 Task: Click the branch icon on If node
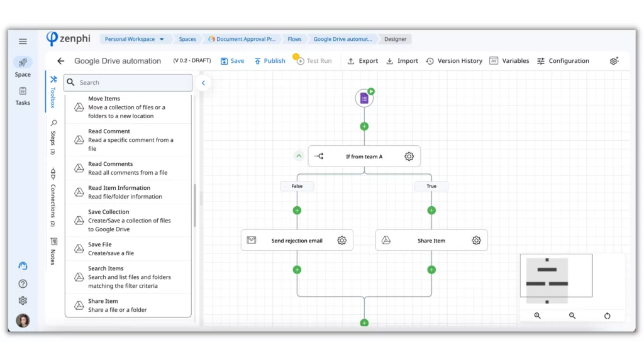click(319, 156)
